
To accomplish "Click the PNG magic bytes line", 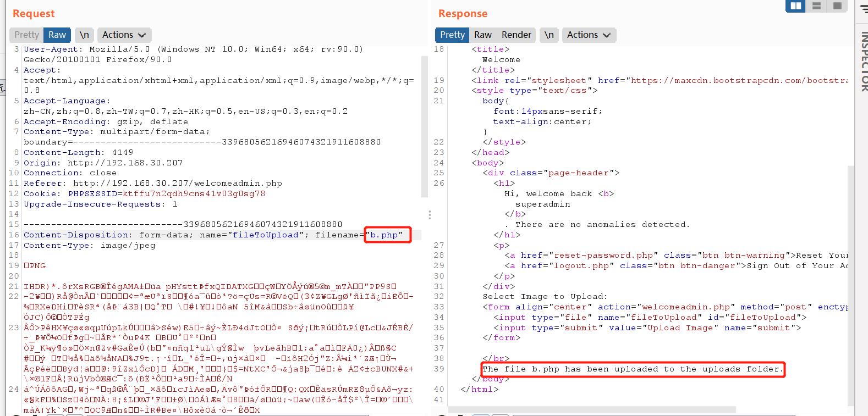I will click(x=35, y=265).
